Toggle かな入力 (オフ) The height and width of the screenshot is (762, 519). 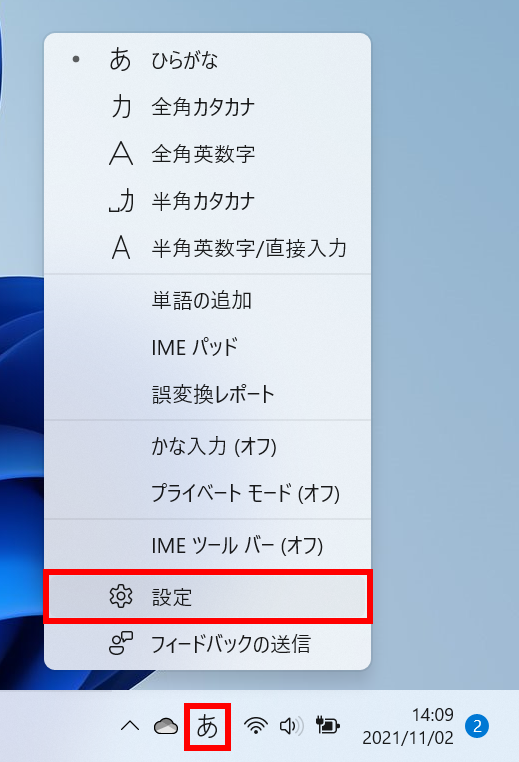click(208, 447)
